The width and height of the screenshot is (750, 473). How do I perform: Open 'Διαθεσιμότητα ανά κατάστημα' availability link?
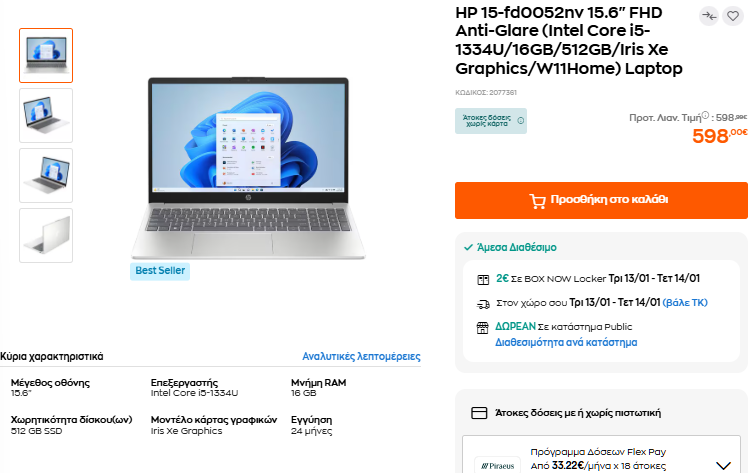coord(566,342)
